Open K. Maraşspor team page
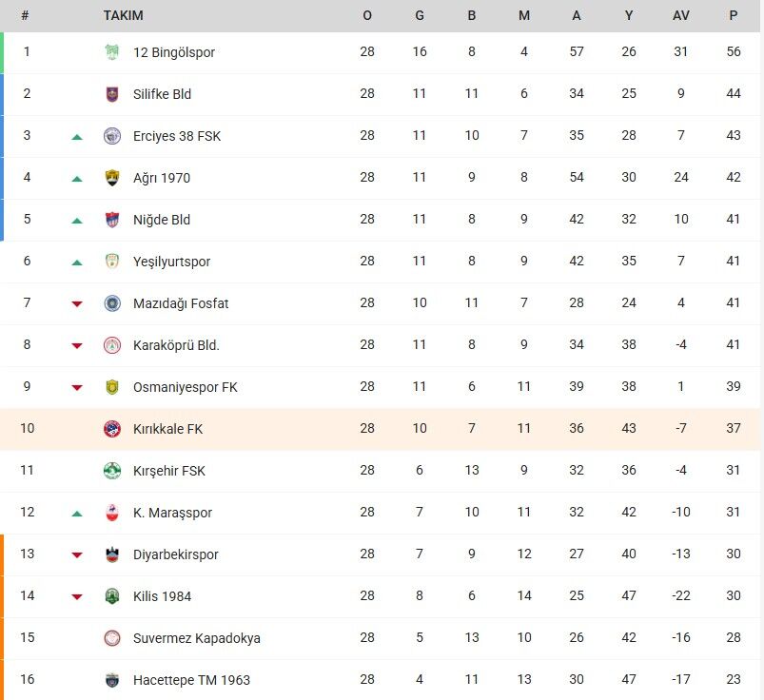Screen dimensions: 764x700 (x=172, y=513)
